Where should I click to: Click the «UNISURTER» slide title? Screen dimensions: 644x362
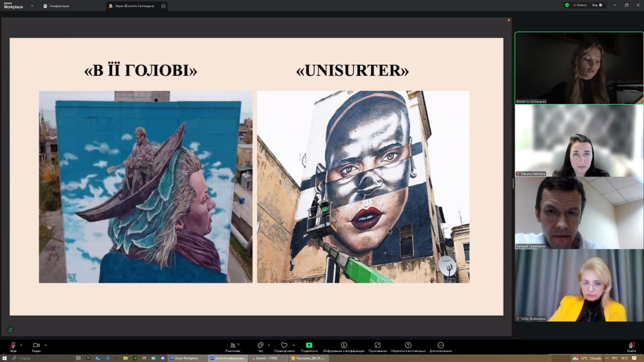point(352,71)
